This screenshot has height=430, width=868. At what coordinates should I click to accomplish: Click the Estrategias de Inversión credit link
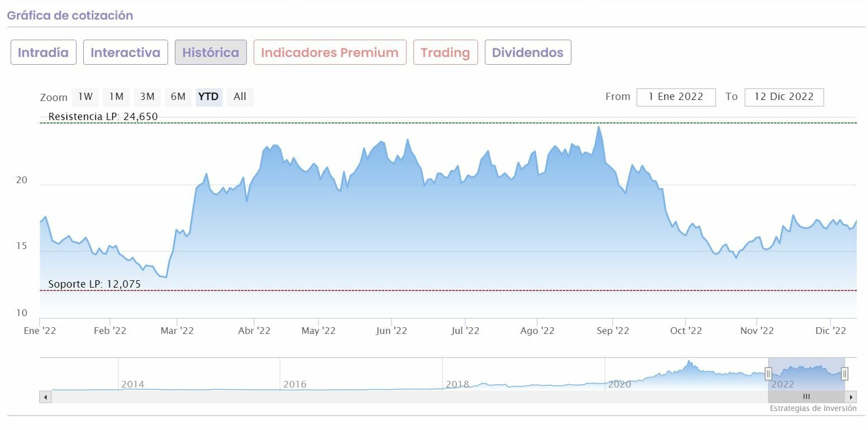click(x=813, y=408)
